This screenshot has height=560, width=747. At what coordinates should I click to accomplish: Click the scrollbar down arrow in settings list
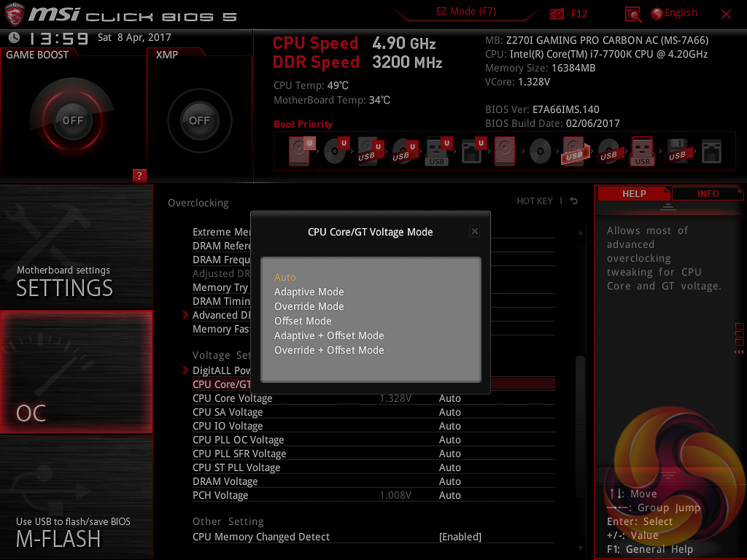[580, 548]
